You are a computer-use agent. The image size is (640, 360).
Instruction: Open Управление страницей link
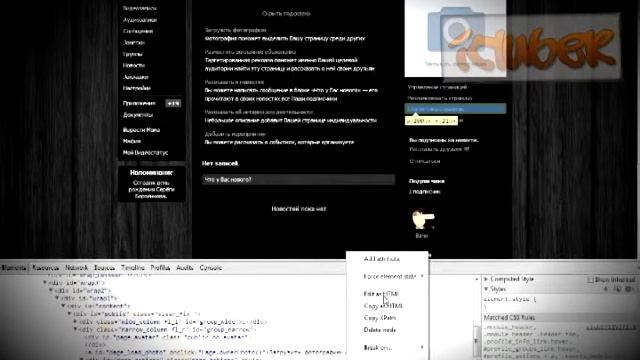(x=437, y=87)
